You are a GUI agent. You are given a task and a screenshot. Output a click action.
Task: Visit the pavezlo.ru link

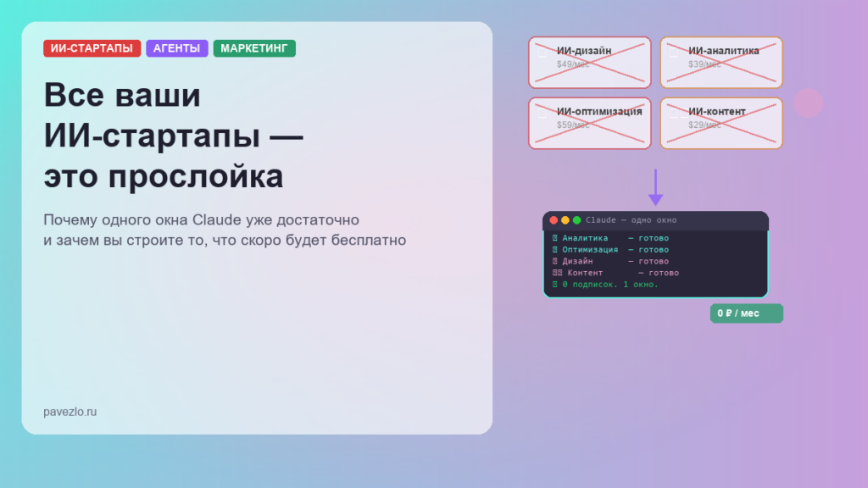70,412
